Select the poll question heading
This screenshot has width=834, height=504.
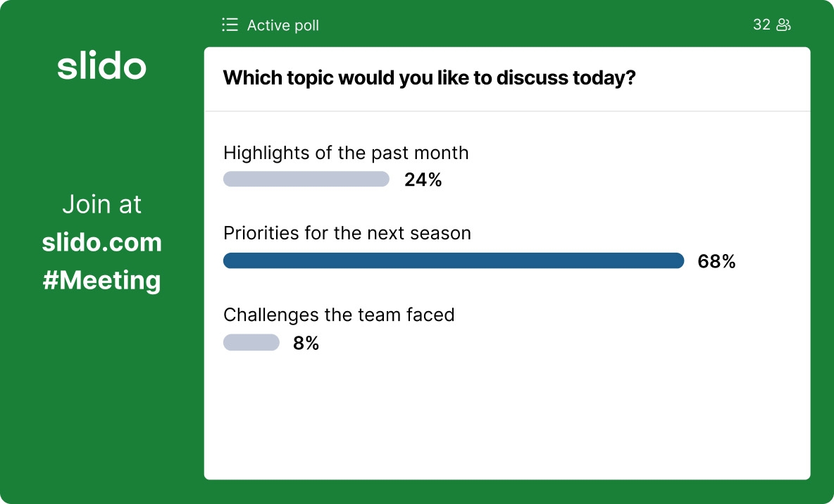pyautogui.click(x=429, y=78)
